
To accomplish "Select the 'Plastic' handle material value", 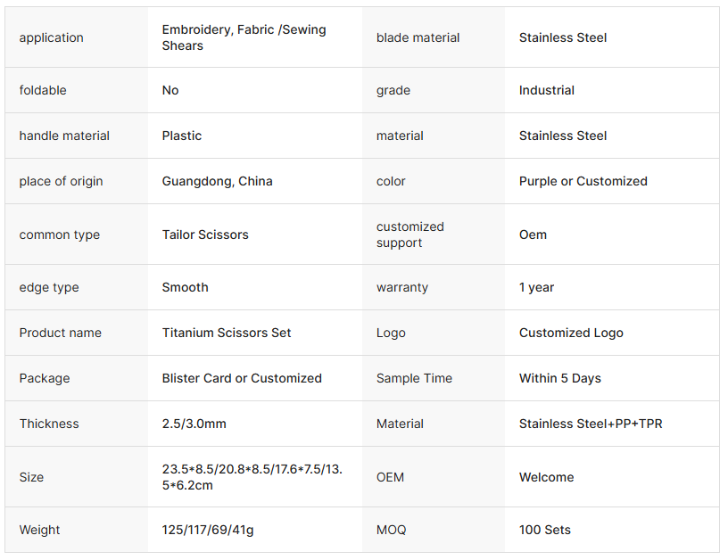I will coord(182,136).
